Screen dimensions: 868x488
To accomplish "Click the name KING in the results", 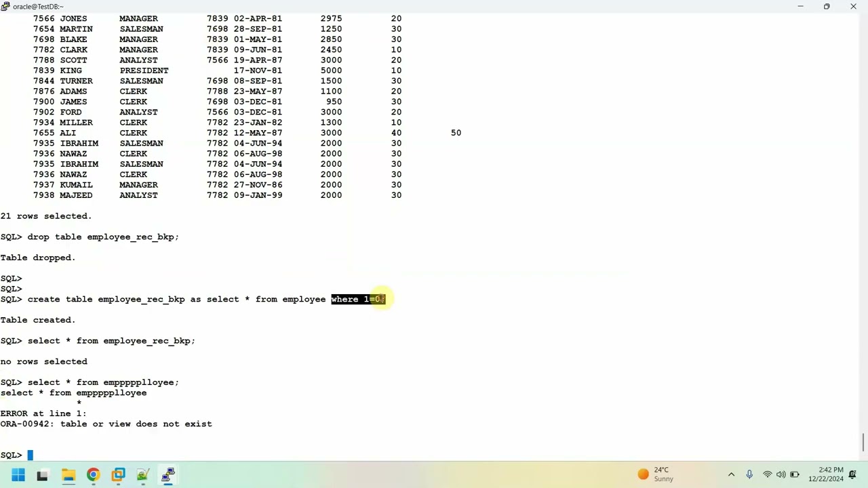I will (71, 70).
